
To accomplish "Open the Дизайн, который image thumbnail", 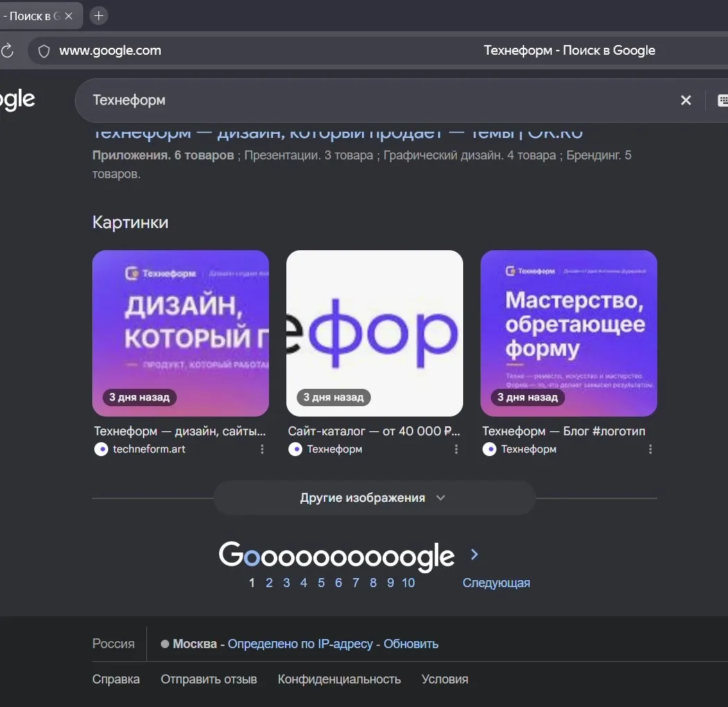I will 180,333.
